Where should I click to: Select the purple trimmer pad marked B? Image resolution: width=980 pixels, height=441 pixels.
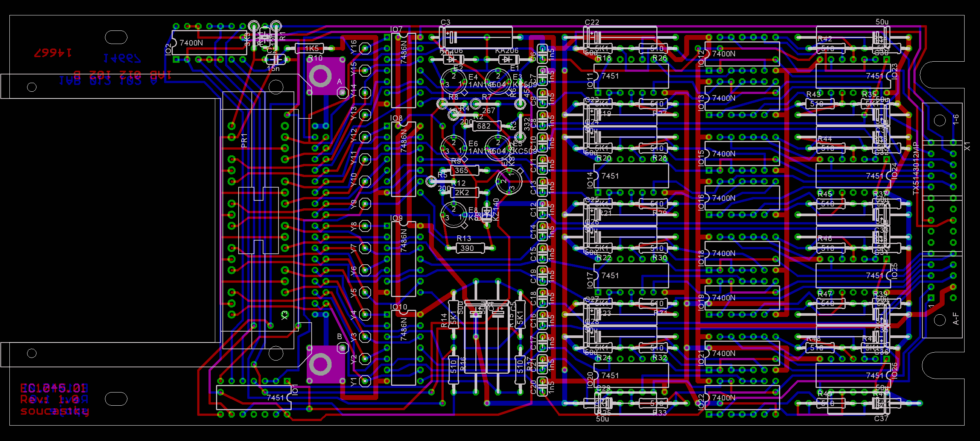pyautogui.click(x=320, y=364)
